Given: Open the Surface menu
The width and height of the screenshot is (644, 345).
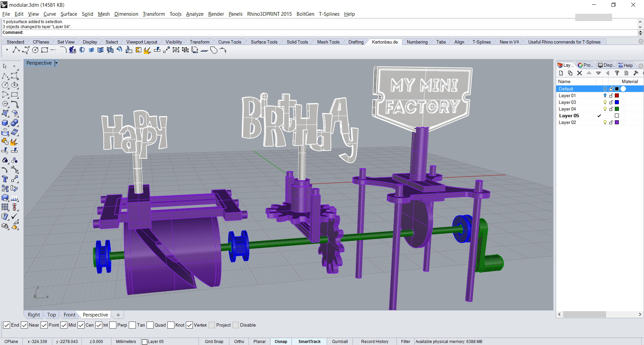Looking at the screenshot, I should 69,14.
